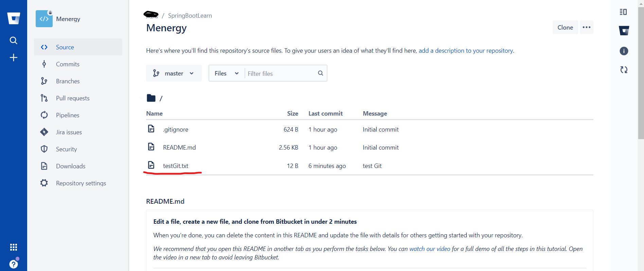Expand the Files dropdown
This screenshot has width=644, height=271.
click(x=226, y=73)
